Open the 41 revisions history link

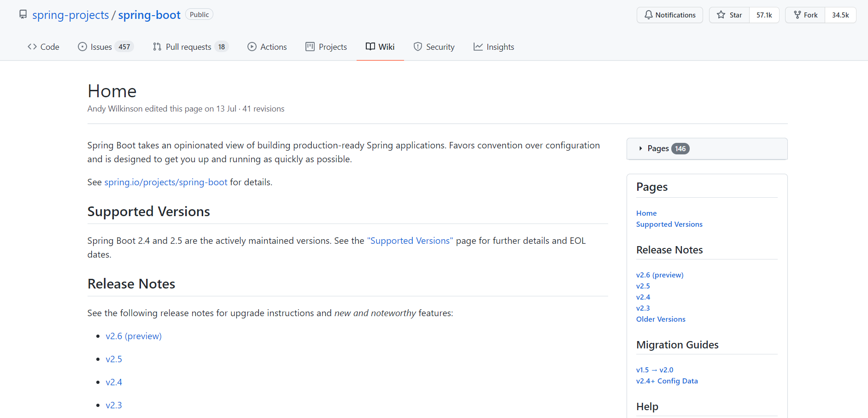264,109
